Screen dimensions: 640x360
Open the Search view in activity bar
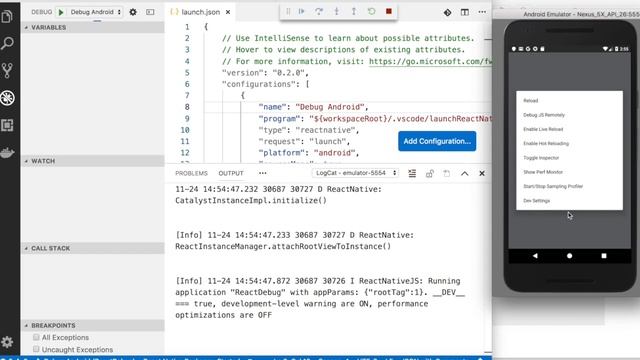[x=7, y=43]
